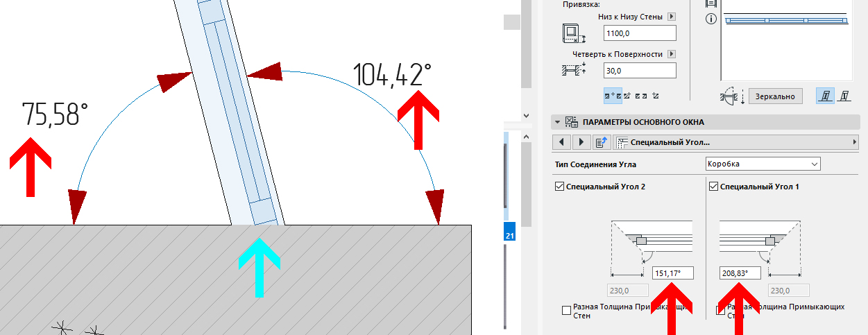Uncheck Специальный Угол 1 checkbox

point(714,187)
